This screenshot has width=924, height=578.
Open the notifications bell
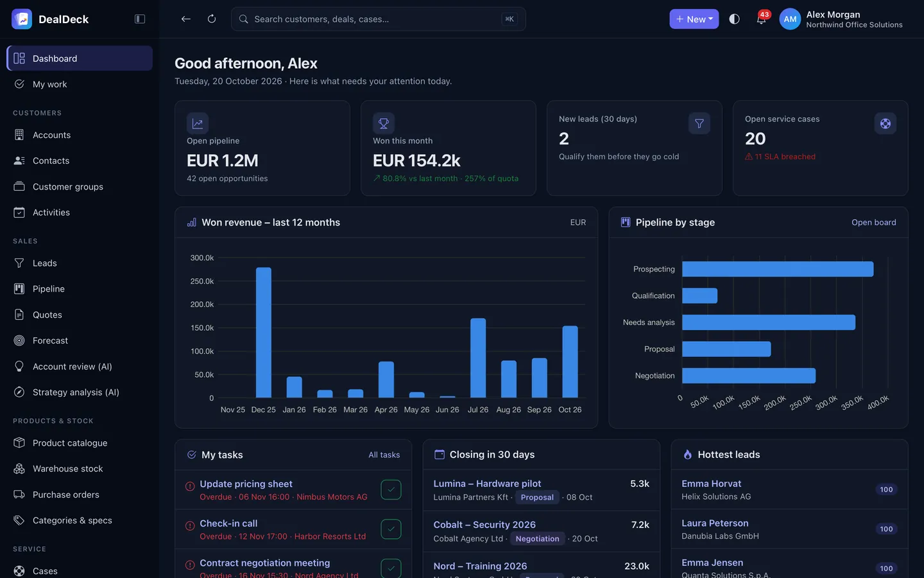coord(761,19)
